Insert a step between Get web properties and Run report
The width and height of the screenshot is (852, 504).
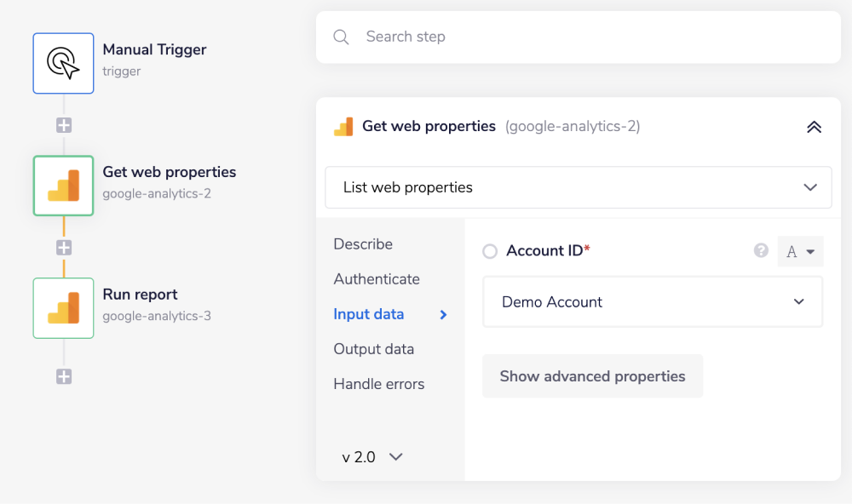tap(63, 247)
